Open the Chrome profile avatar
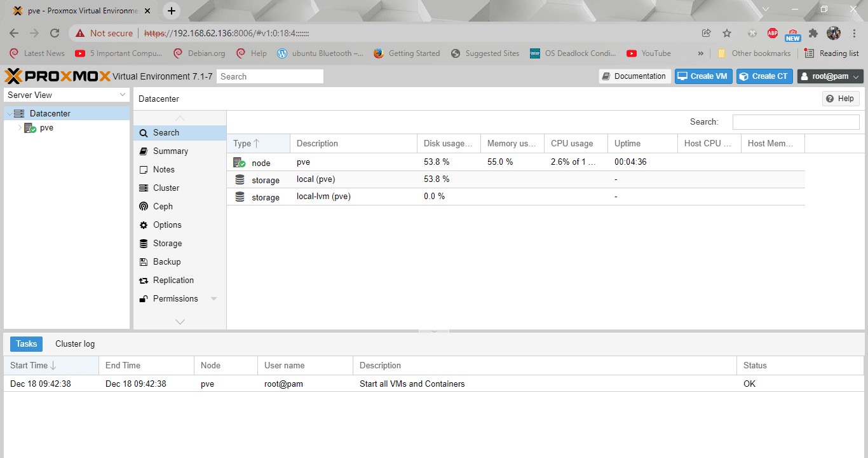The width and height of the screenshot is (868, 458). 834,33
